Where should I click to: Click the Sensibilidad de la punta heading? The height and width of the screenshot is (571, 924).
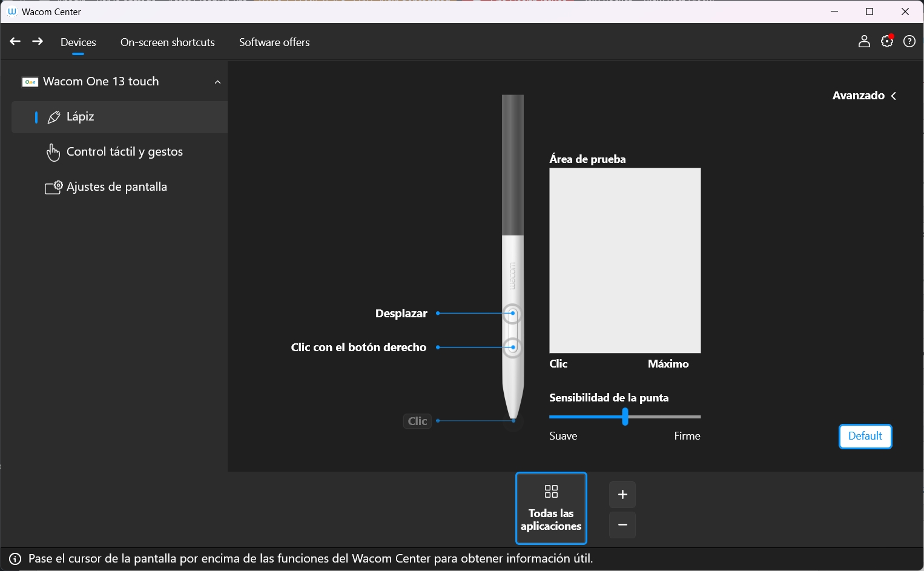pyautogui.click(x=609, y=398)
